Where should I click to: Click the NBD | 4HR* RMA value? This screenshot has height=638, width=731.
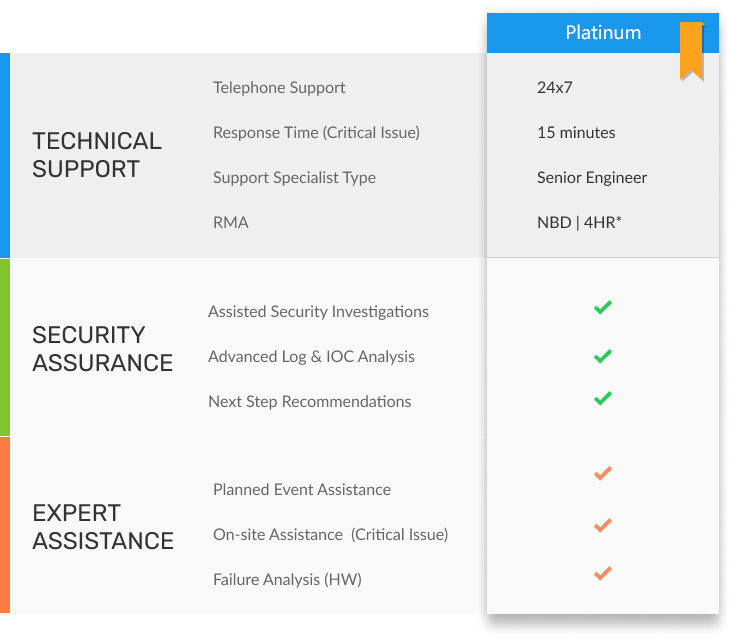point(579,222)
